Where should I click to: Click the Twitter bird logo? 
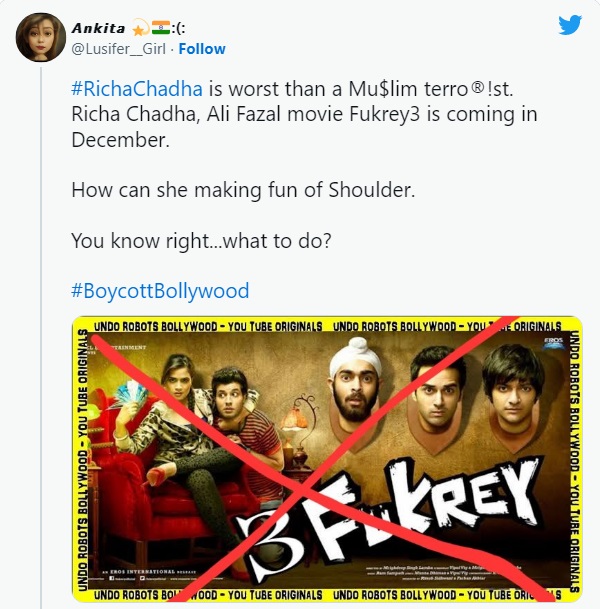click(x=570, y=24)
